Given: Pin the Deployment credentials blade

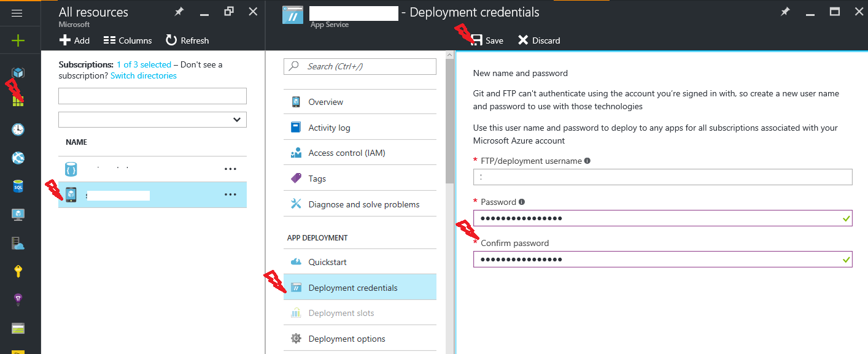Looking at the screenshot, I should click(785, 12).
